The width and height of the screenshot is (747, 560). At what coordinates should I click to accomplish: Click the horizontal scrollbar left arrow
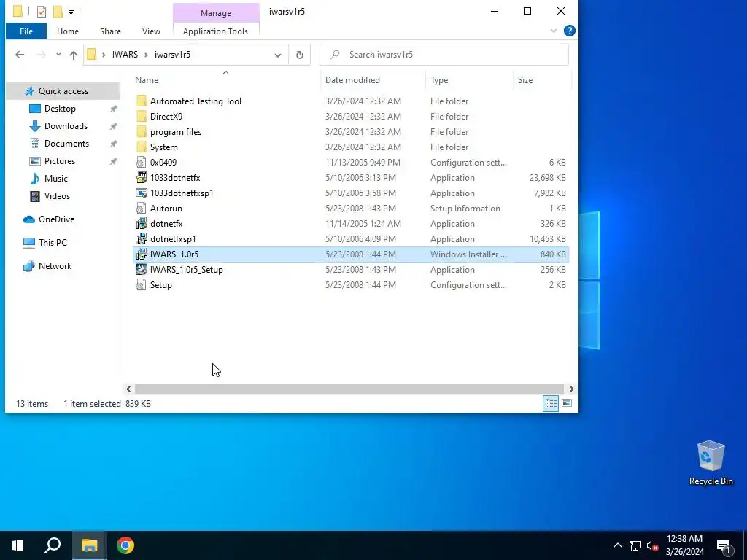pyautogui.click(x=128, y=389)
